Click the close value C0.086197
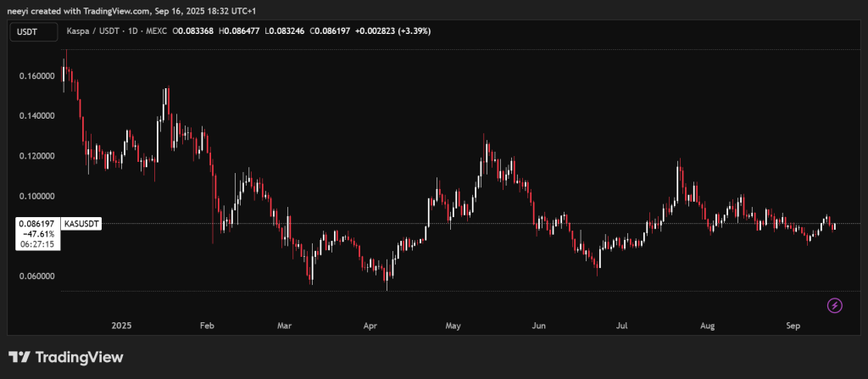 (x=330, y=31)
